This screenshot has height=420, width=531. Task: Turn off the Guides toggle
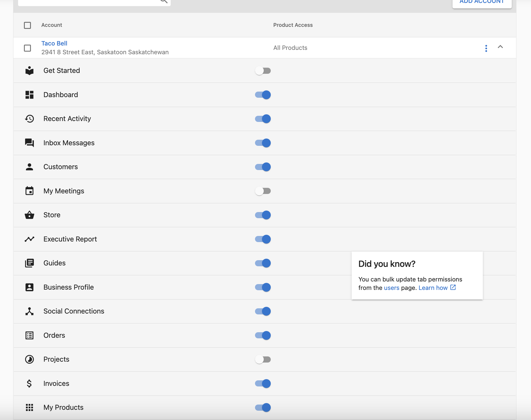tap(263, 263)
